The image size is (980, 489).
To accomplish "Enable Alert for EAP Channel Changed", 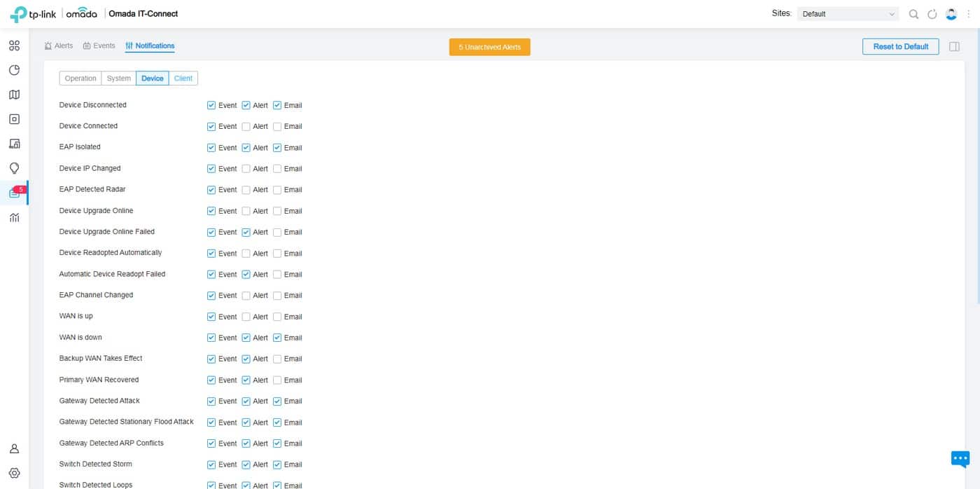I will pos(246,296).
